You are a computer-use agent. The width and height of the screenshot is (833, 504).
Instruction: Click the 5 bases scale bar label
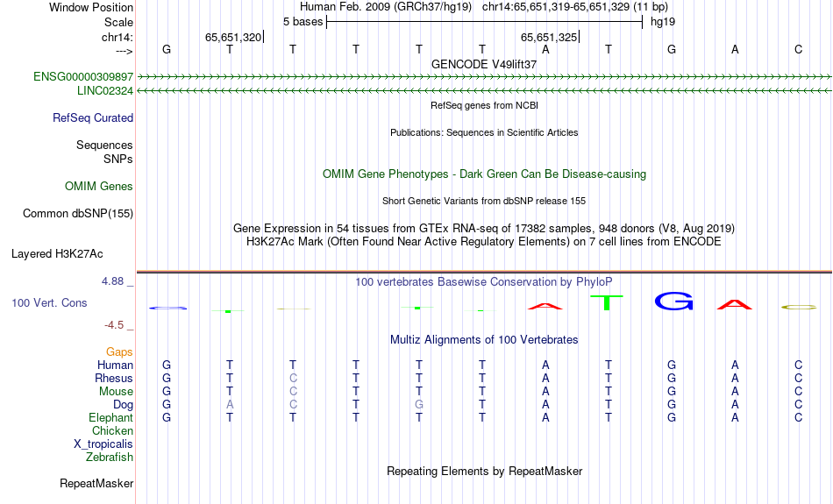click(x=303, y=22)
